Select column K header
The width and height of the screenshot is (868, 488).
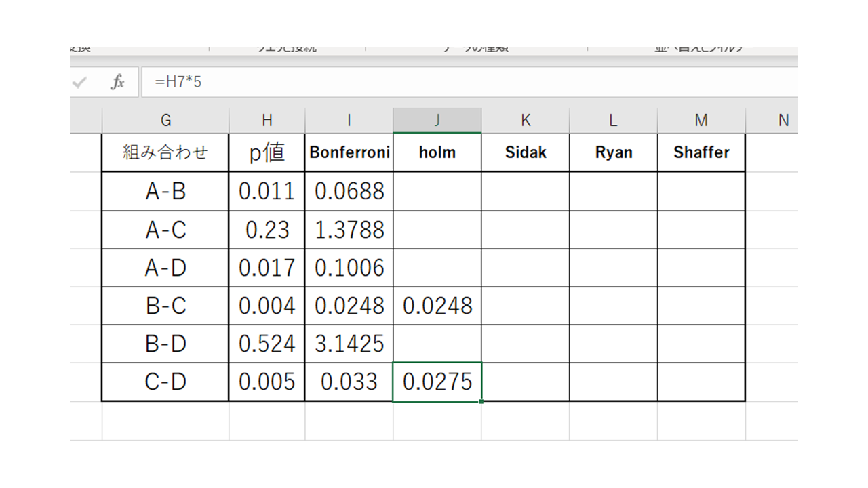(525, 121)
